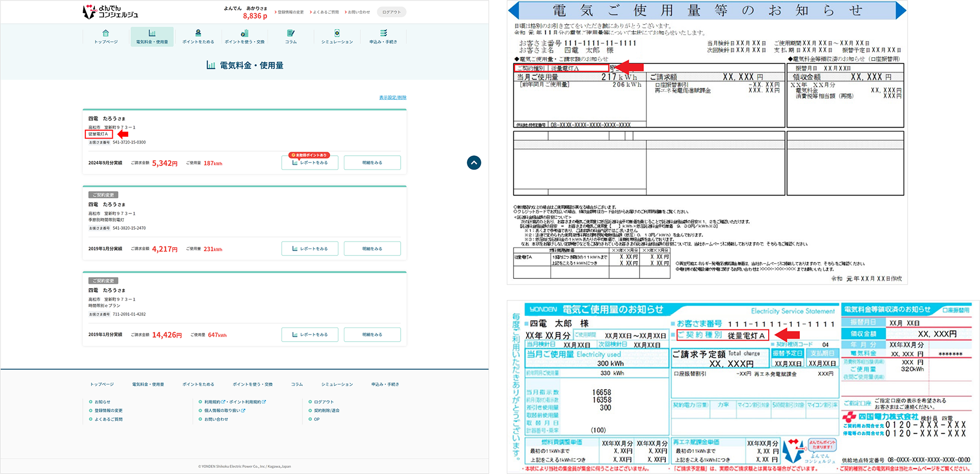Screen dimensions: 980x474
Task: Click the 時間帯別eプラン plan text
Action: point(104,306)
